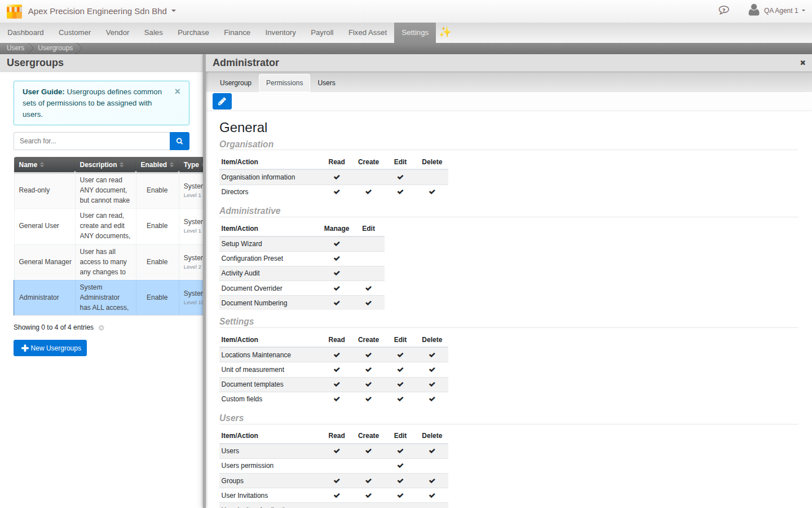Viewport: 812px width, 508px height.
Task: Go to Usergroups breadcrumb
Action: click(x=55, y=48)
